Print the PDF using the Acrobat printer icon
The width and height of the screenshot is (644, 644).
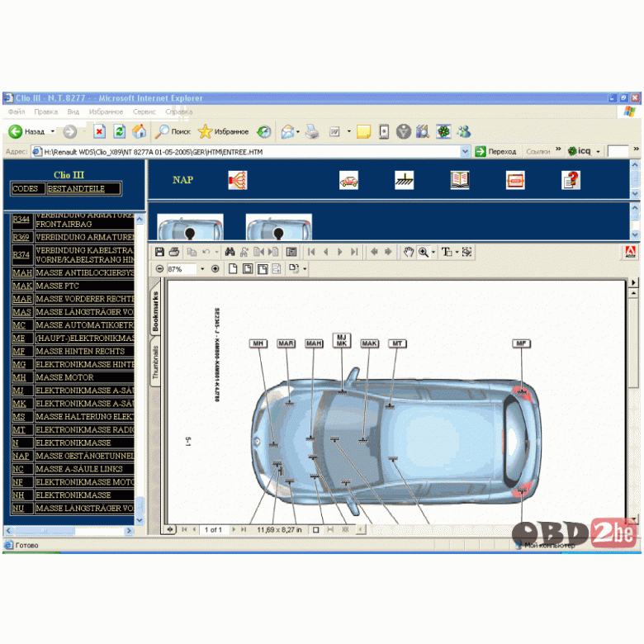174,252
